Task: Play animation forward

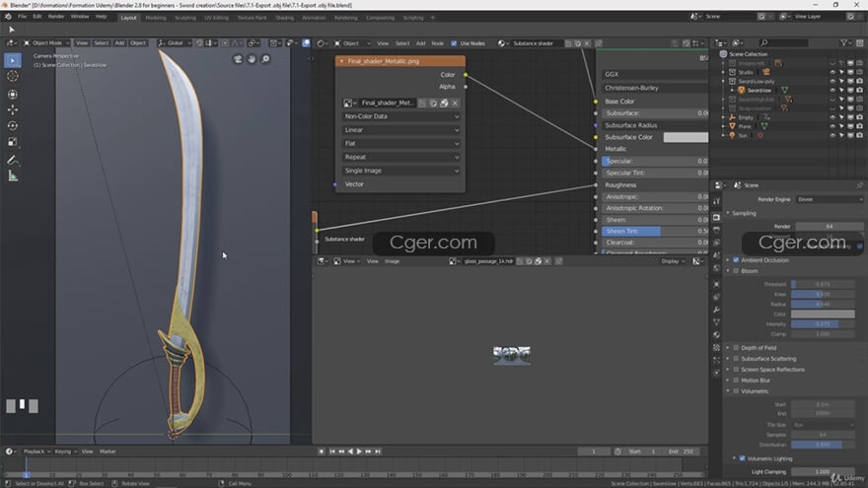Action: (x=359, y=452)
